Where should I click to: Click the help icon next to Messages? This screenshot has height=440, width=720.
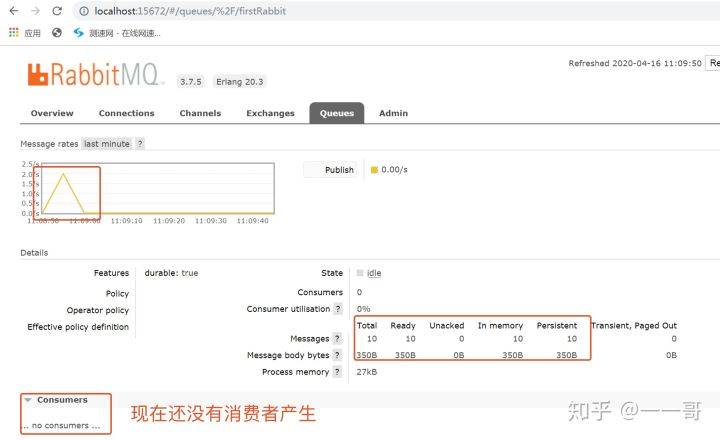coord(337,339)
